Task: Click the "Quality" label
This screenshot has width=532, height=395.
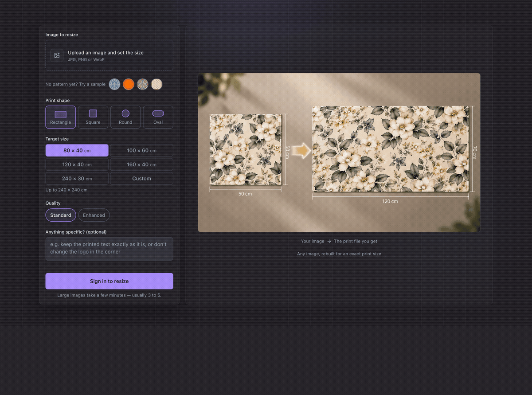Action: (x=53, y=203)
